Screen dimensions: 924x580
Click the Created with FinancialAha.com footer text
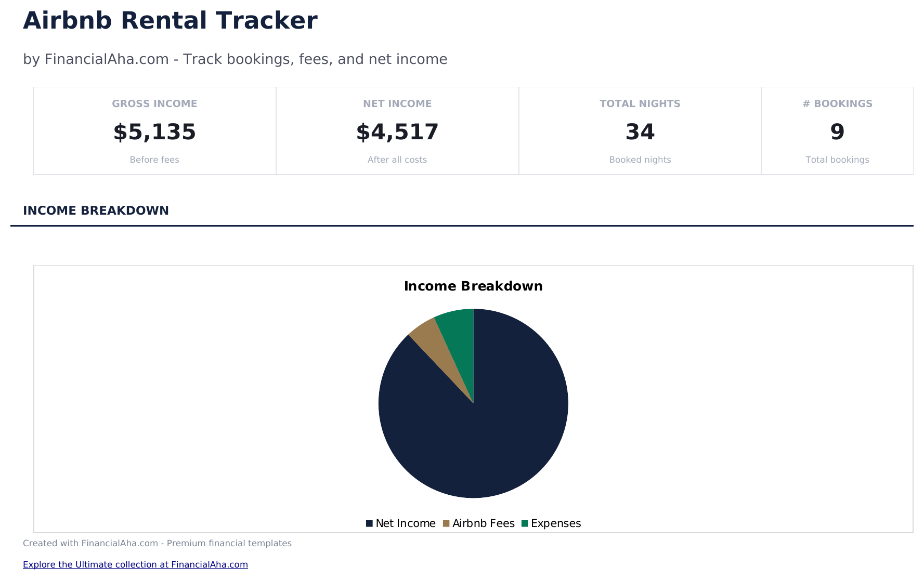coord(157,544)
